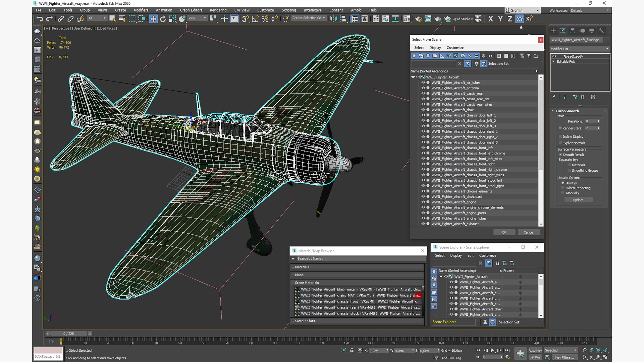644x362 pixels.
Task: Go to the animation end frame
Action: click(x=507, y=350)
